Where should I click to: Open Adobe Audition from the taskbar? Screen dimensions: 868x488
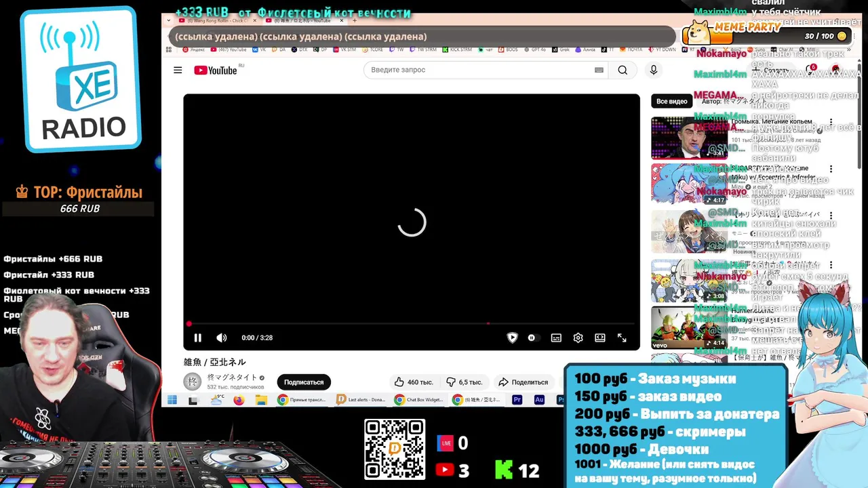(539, 400)
